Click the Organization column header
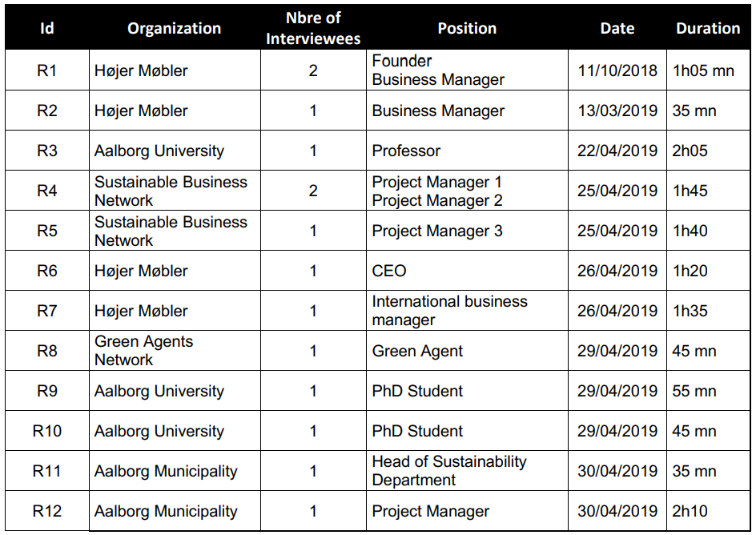Screen dimensions: 756x535 click(175, 29)
